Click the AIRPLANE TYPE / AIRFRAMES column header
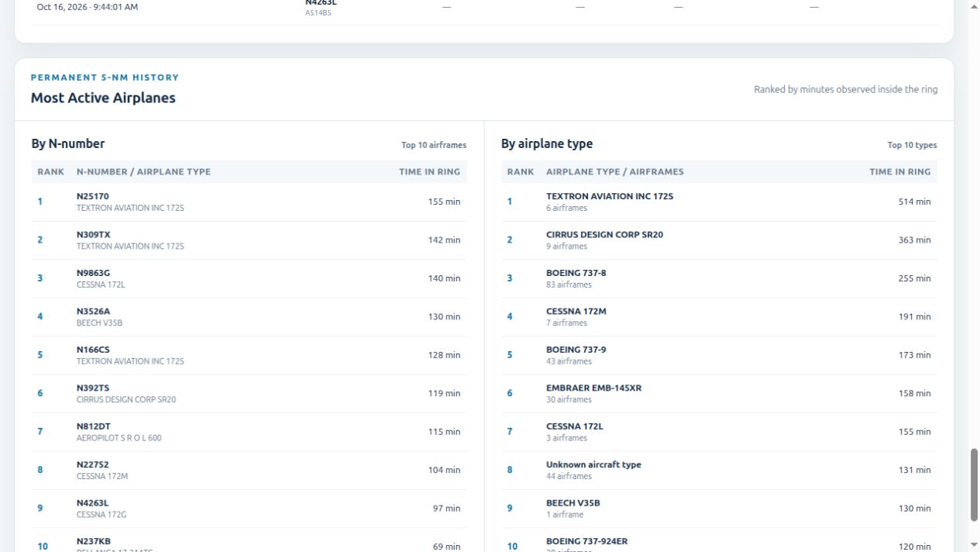The width and height of the screenshot is (980, 552). point(615,172)
